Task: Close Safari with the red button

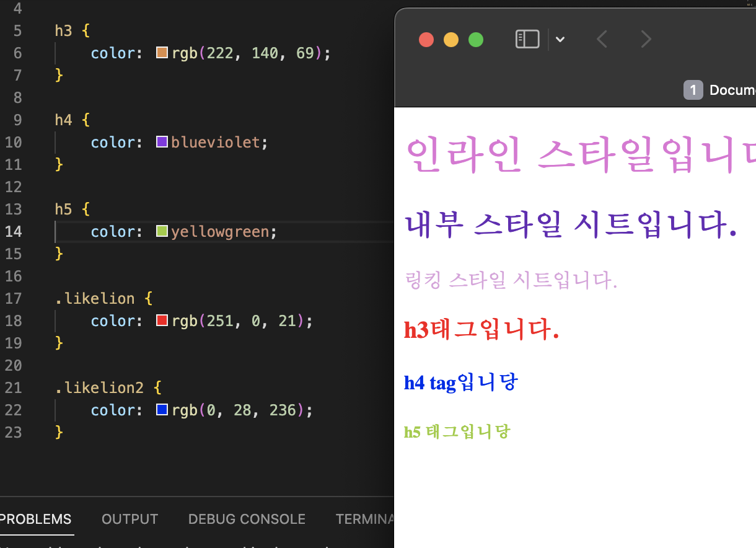Action: coord(426,40)
